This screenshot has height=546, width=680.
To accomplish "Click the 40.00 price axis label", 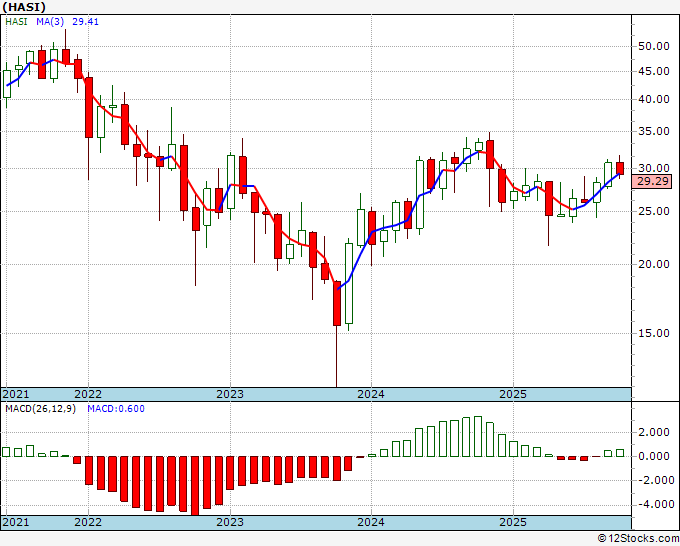I will click(654, 99).
